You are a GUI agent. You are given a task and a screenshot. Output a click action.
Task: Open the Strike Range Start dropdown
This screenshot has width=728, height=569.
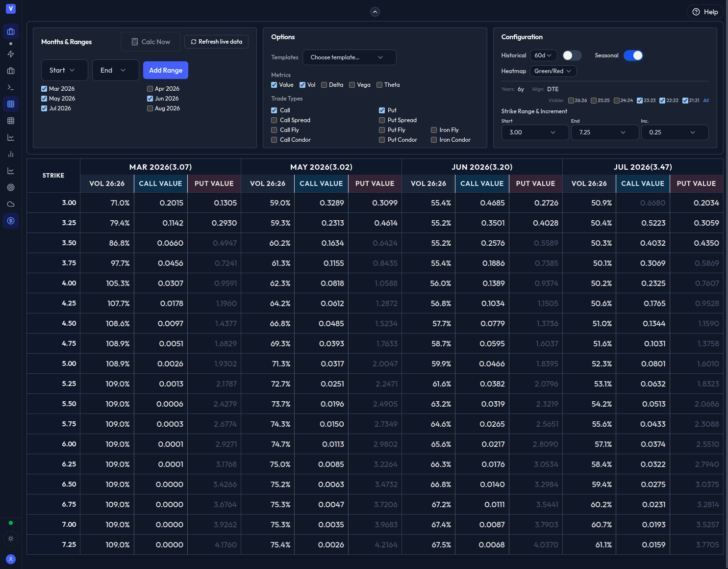click(x=535, y=132)
